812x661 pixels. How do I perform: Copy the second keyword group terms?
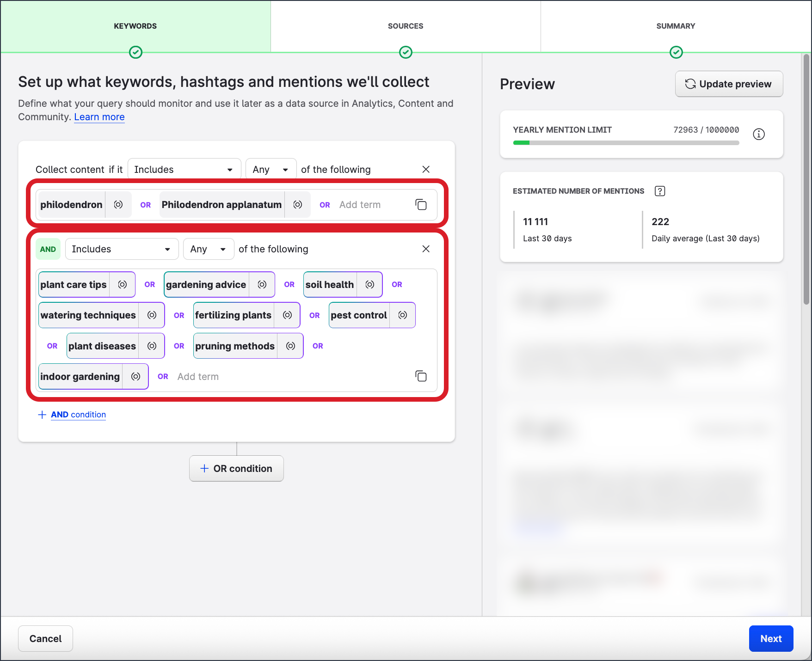coord(421,376)
